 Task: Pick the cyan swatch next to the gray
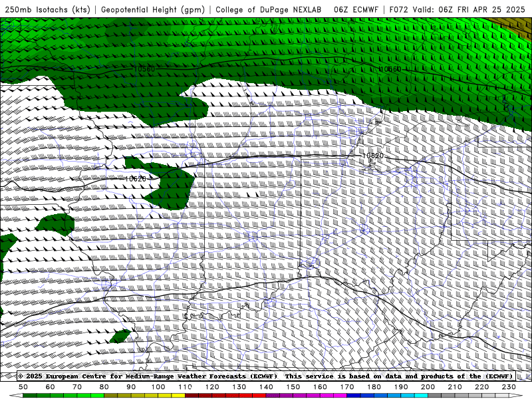tap(421, 396)
